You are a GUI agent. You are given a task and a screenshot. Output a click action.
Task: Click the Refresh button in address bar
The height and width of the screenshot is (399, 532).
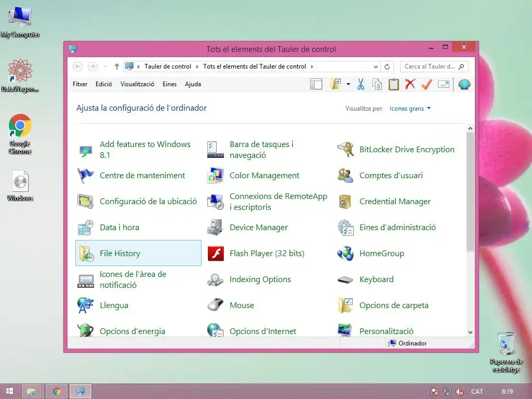click(387, 67)
